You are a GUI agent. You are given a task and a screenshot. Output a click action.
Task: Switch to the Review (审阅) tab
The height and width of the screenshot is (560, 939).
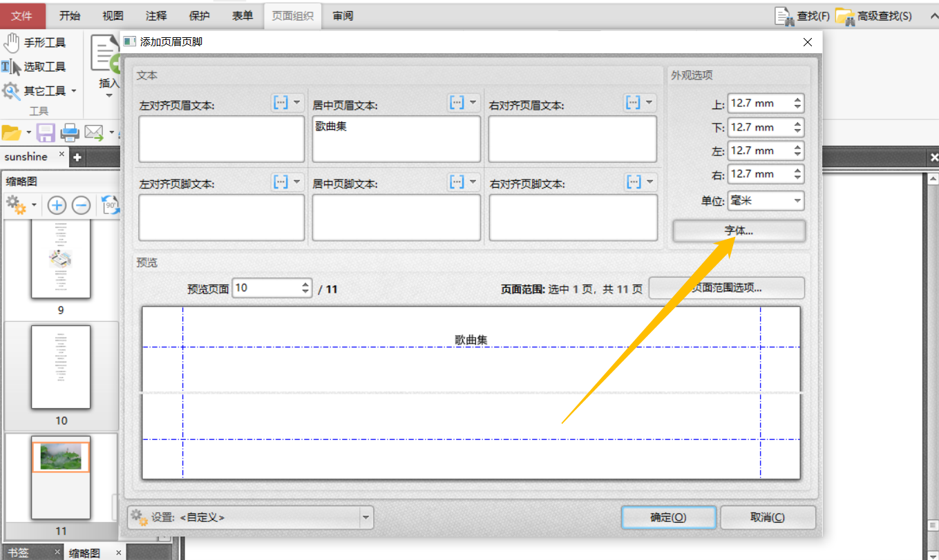(343, 15)
